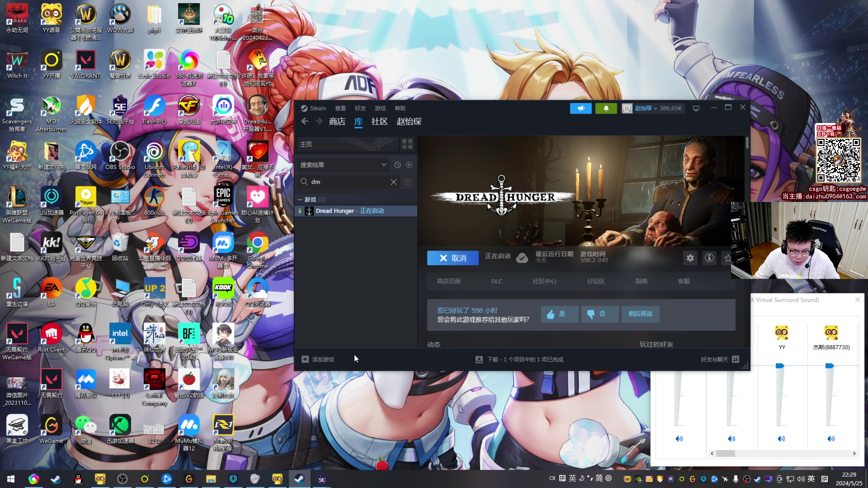Click the QQ penguin taskbar icon

(x=78, y=479)
